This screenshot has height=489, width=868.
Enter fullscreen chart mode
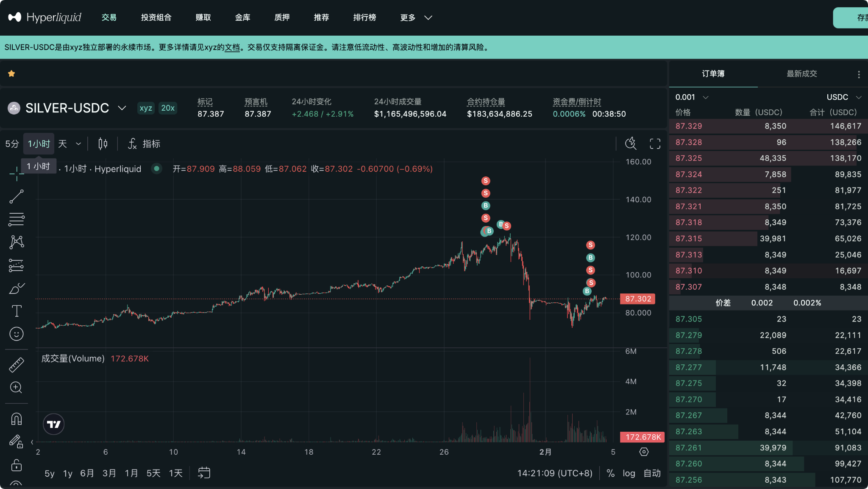click(x=654, y=144)
